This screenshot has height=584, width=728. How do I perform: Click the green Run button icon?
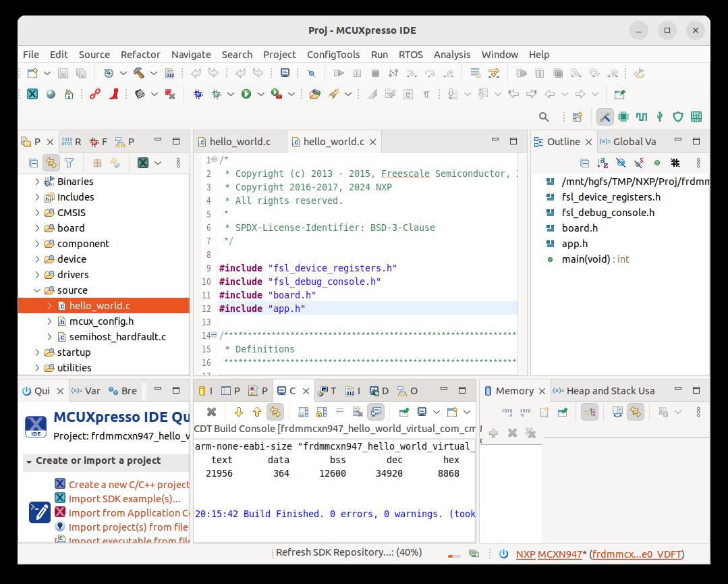(x=246, y=95)
